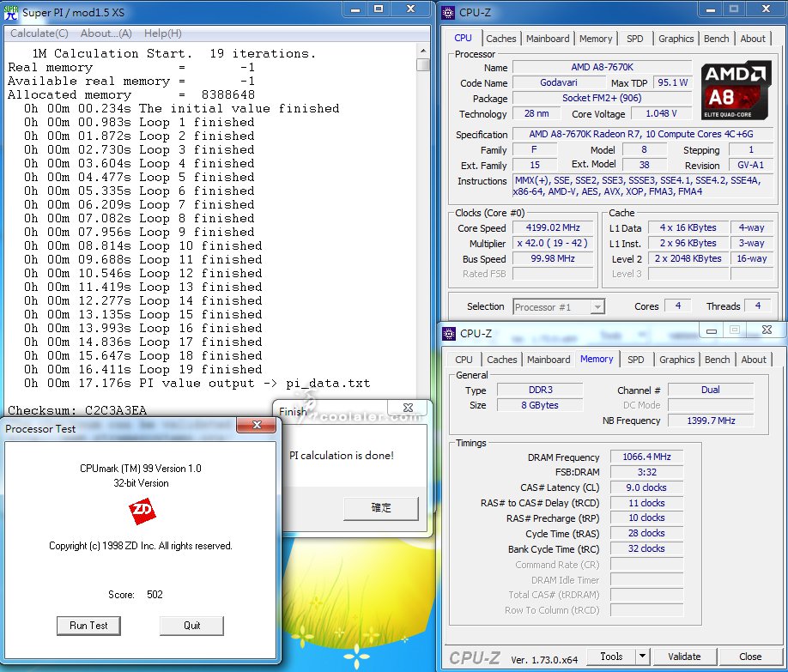The image size is (788, 672).
Task: Click the top CPU-Z window title icon
Action: (448, 13)
